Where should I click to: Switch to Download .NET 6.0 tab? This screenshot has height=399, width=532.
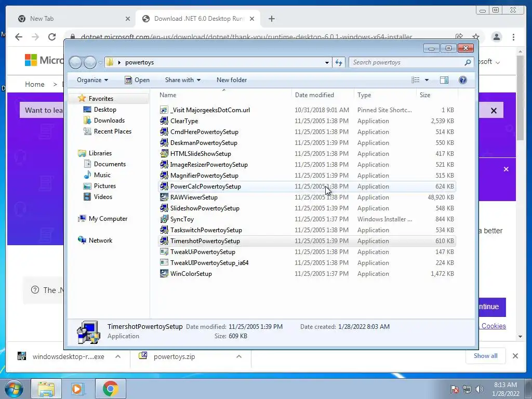pos(198,19)
